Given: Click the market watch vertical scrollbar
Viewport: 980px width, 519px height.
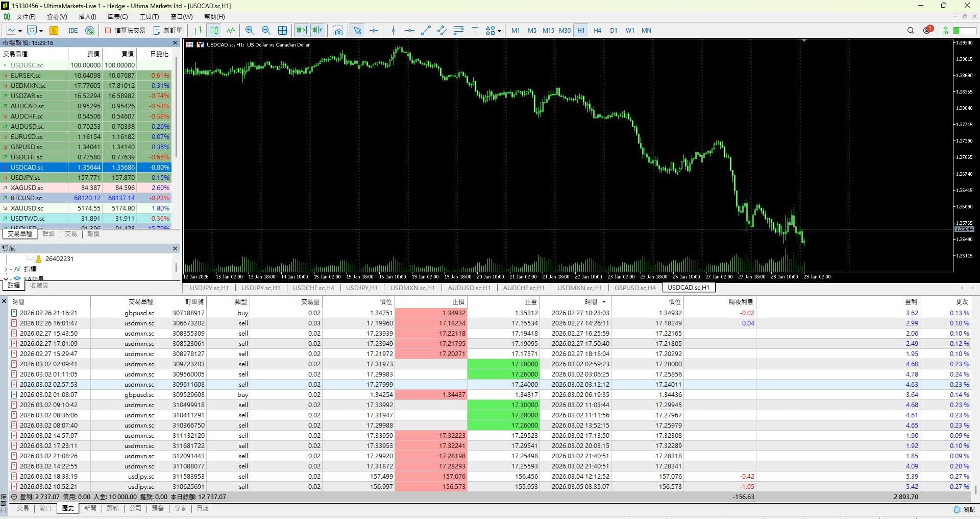Looking at the screenshot, I should (176, 107).
